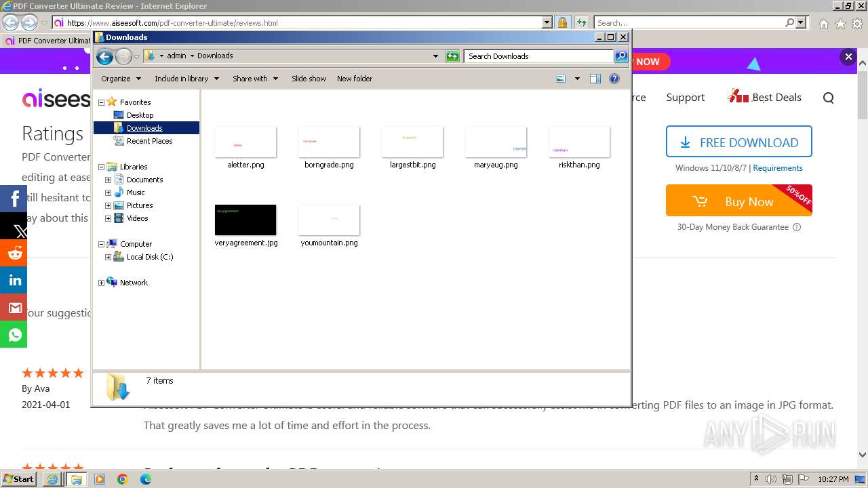Image resolution: width=868 pixels, height=488 pixels.
Task: Toggle the preview pane icon
Action: click(595, 79)
